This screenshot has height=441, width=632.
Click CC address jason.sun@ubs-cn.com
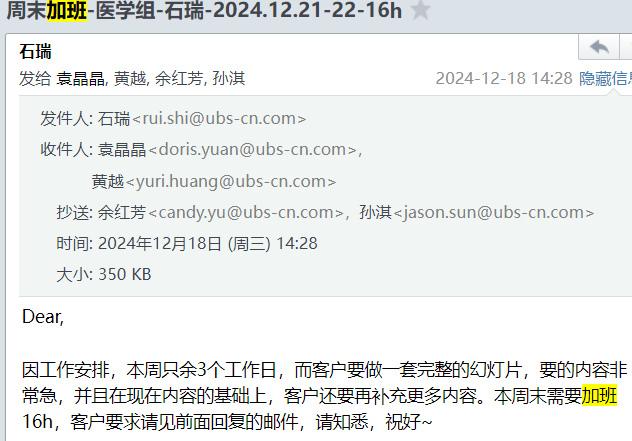[494, 212]
